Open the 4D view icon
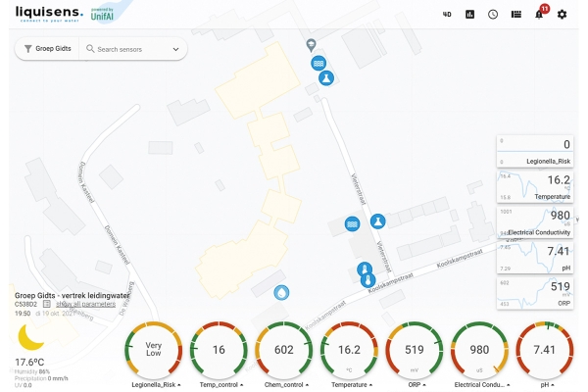588x392 pixels. click(x=447, y=15)
